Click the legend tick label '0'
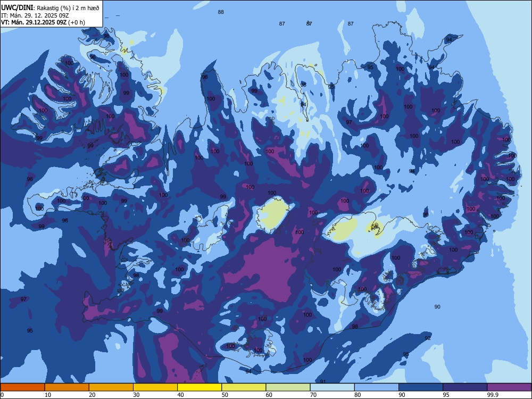 click(x=2, y=395)
